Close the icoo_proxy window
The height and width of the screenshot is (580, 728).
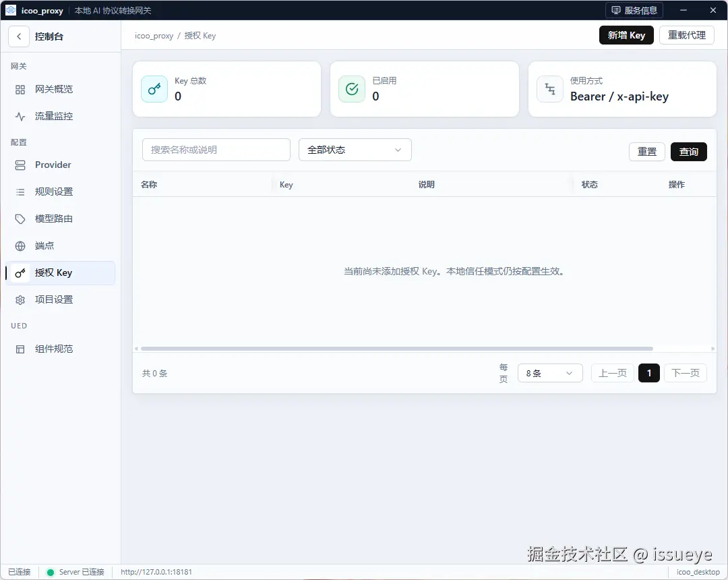tap(713, 10)
